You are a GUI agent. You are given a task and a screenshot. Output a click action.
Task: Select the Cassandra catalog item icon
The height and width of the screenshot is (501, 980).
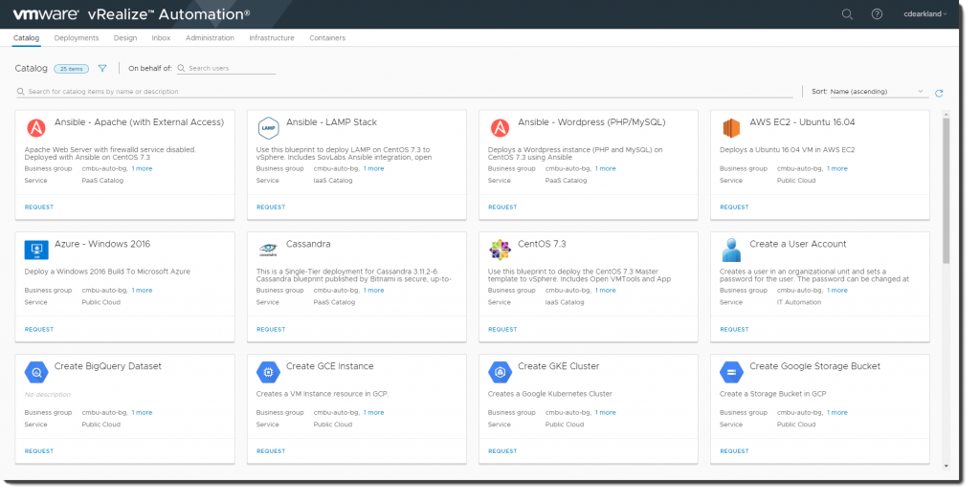click(268, 250)
